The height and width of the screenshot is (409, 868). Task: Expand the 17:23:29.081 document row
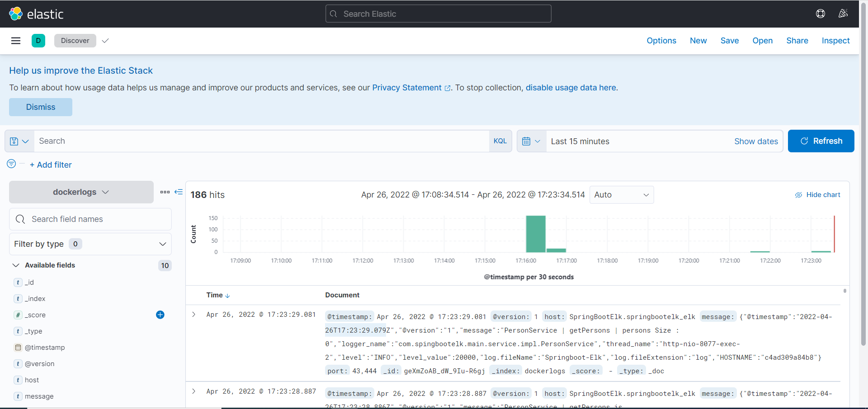click(x=194, y=315)
